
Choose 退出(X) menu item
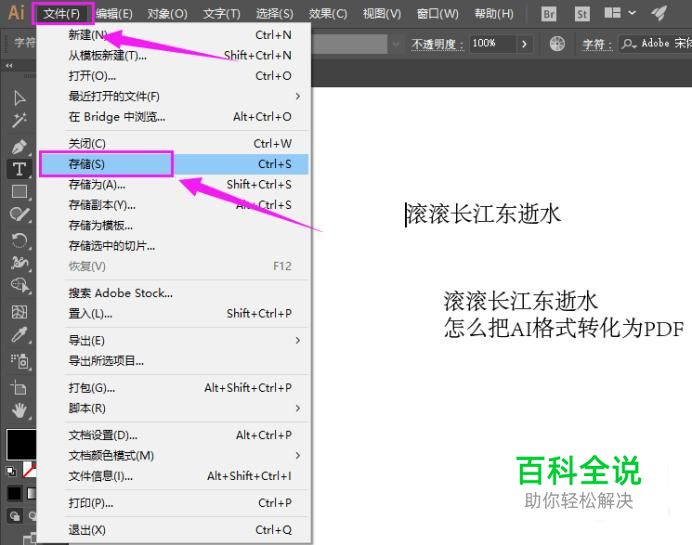coord(174,530)
